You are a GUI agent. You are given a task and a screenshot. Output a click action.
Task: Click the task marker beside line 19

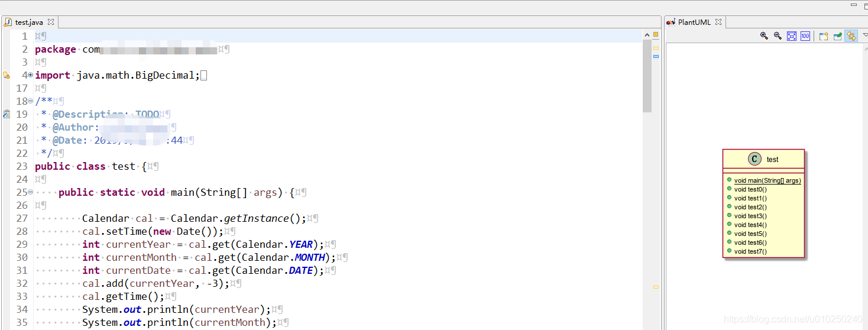pos(6,114)
